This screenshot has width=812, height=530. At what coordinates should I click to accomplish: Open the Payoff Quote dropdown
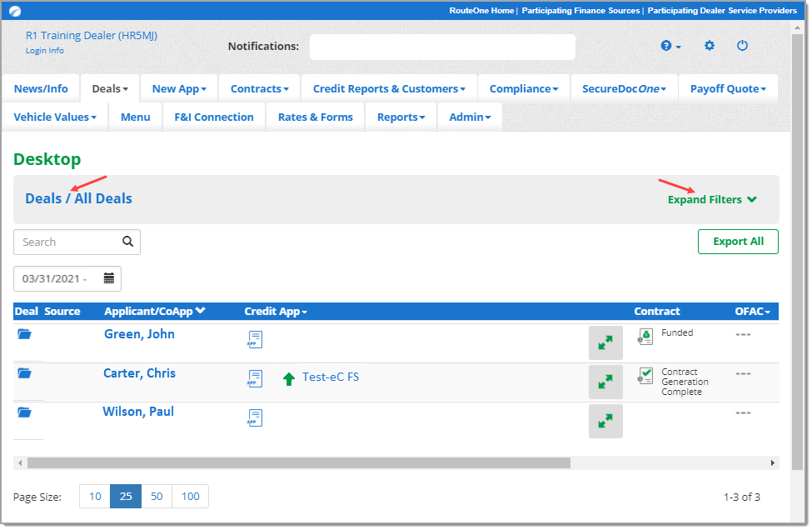point(728,88)
